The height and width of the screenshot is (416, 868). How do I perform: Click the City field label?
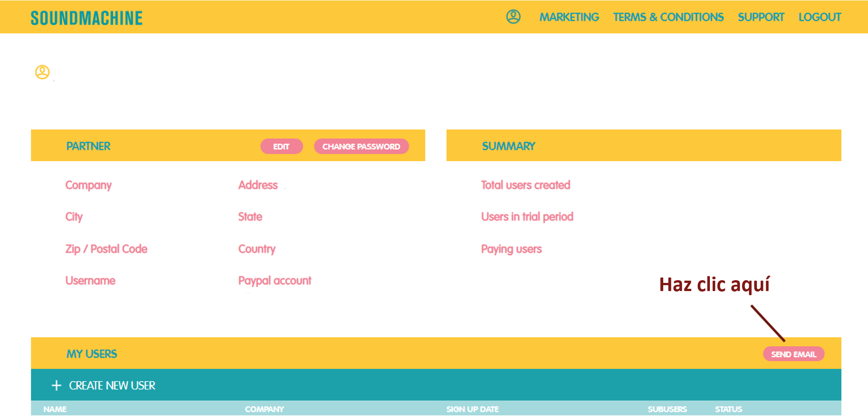point(74,217)
